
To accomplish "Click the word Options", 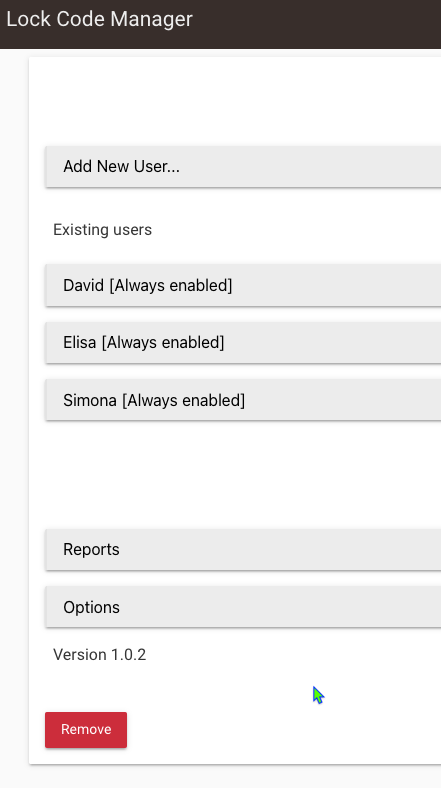I will tap(91, 608).
